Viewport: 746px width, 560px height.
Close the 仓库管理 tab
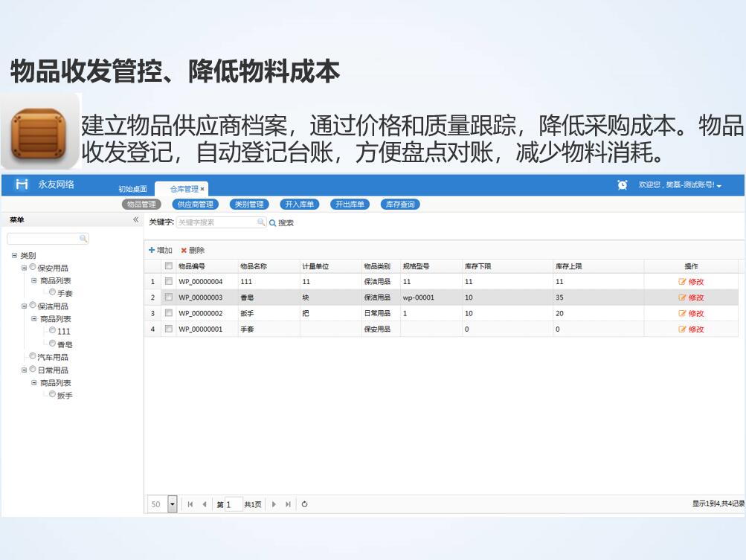[202, 189]
